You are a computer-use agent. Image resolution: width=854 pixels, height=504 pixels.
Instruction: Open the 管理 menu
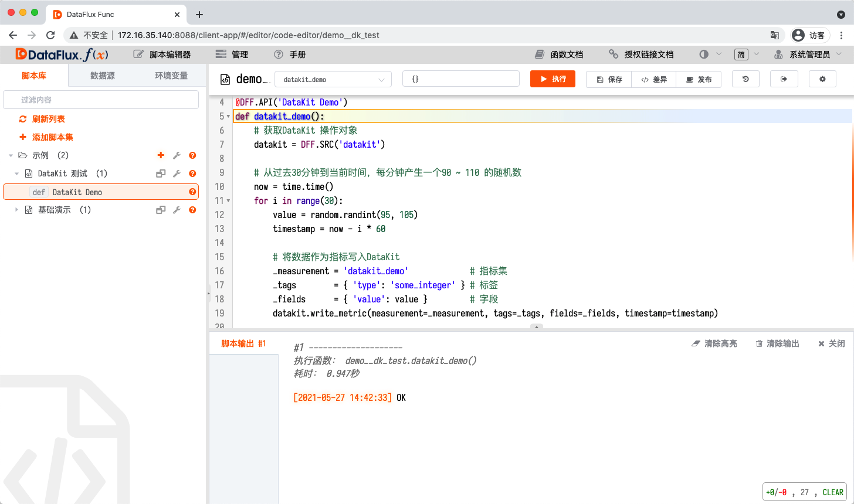click(x=232, y=55)
